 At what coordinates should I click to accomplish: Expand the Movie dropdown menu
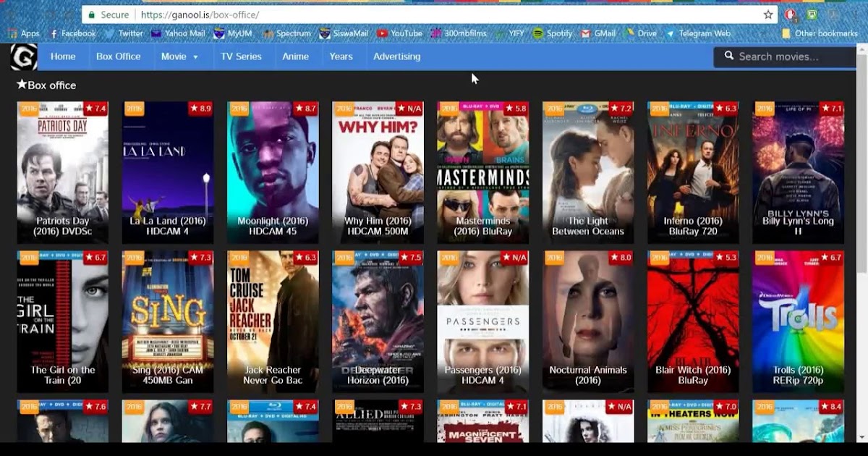click(179, 56)
